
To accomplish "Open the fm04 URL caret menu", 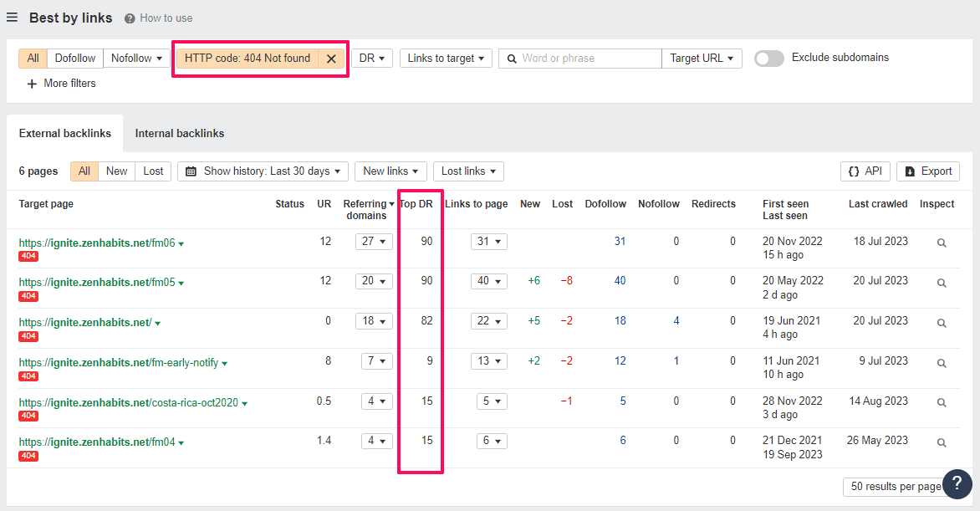I will coord(181,442).
